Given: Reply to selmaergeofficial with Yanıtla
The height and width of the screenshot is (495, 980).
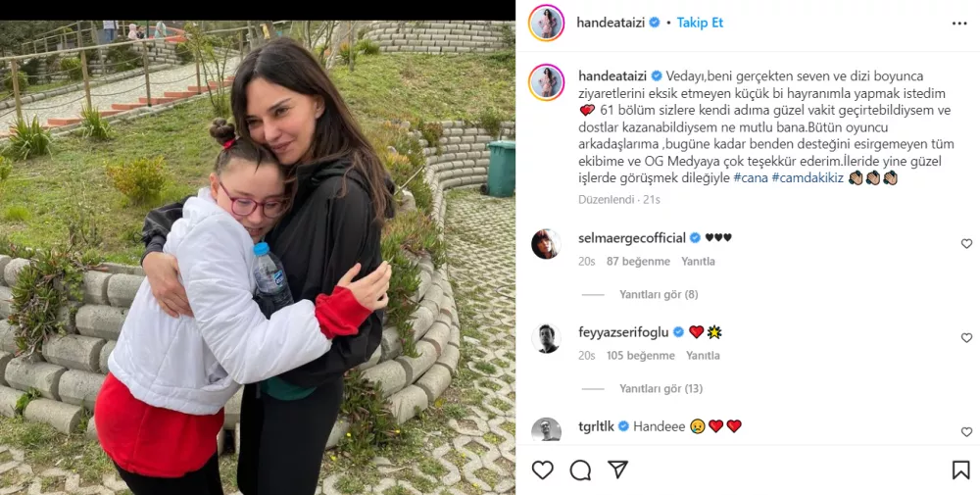Looking at the screenshot, I should point(698,262).
